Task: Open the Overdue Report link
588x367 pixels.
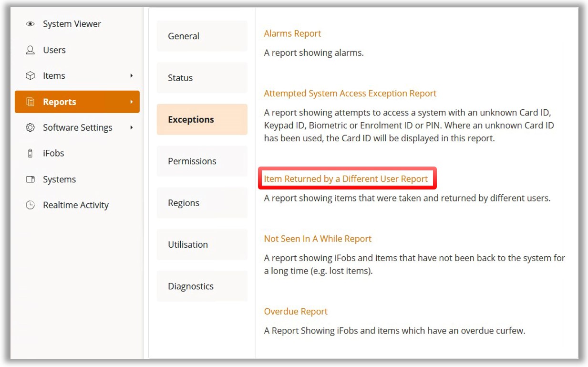Action: pos(296,312)
